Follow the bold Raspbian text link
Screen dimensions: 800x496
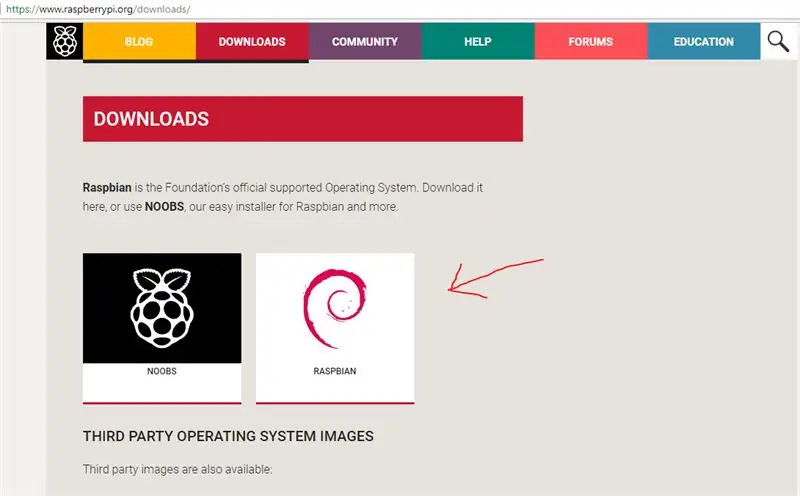pyautogui.click(x=107, y=188)
